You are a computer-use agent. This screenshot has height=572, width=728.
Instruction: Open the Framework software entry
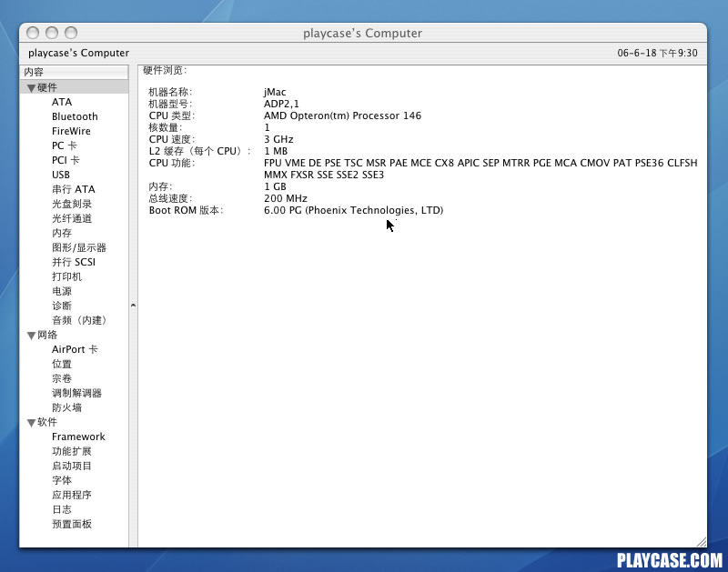coord(78,437)
